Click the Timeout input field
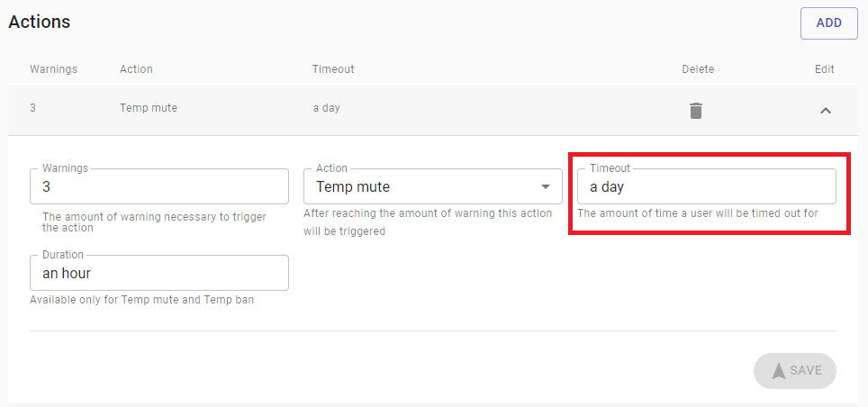868x407 pixels. tap(706, 187)
